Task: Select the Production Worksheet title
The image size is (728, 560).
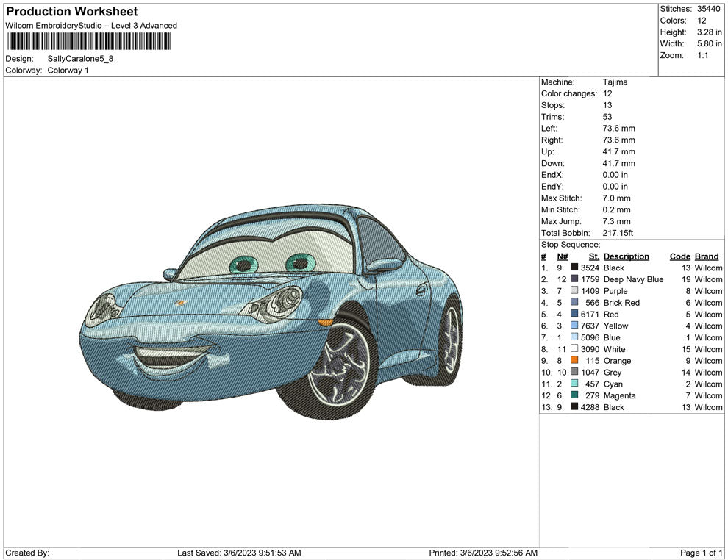Action: click(x=71, y=12)
